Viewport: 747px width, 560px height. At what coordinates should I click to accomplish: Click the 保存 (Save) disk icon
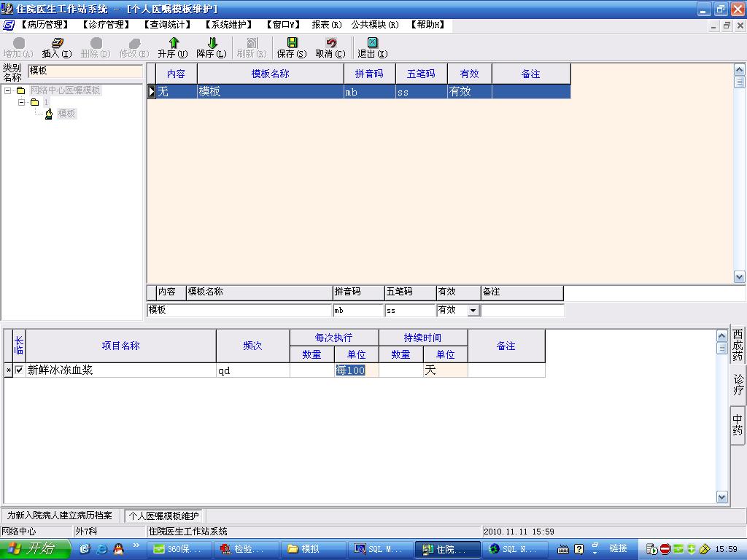tap(291, 44)
